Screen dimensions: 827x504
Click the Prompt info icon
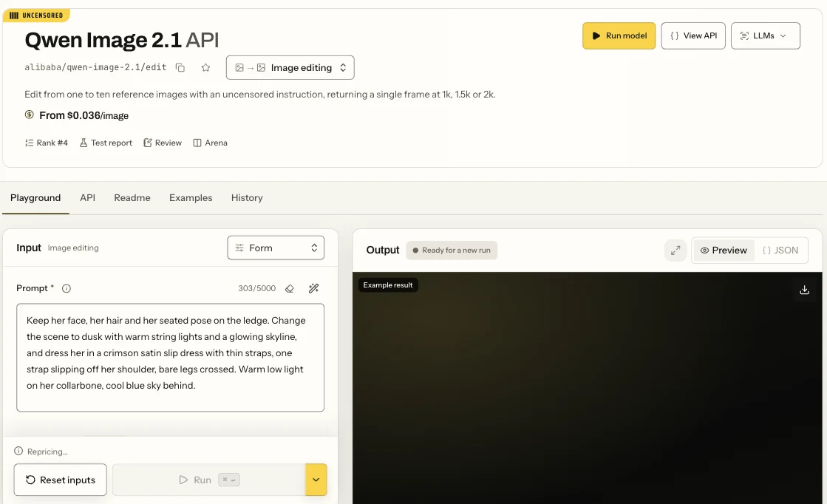[x=67, y=288]
